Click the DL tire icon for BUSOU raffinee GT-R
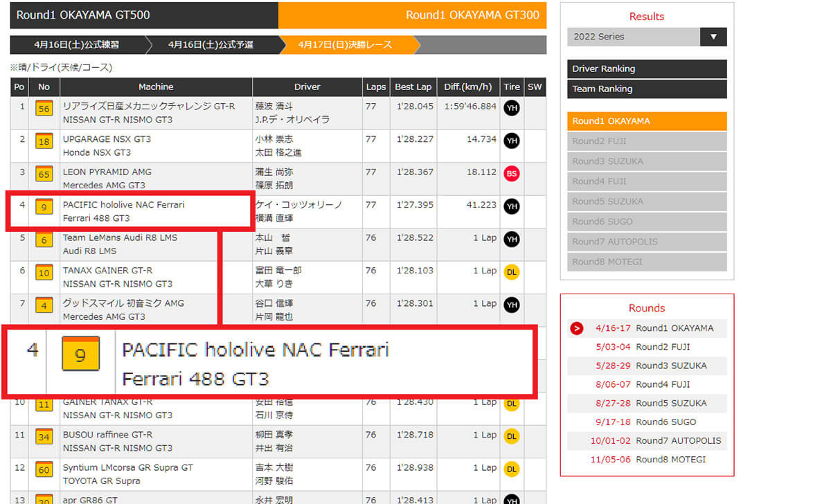 [512, 436]
